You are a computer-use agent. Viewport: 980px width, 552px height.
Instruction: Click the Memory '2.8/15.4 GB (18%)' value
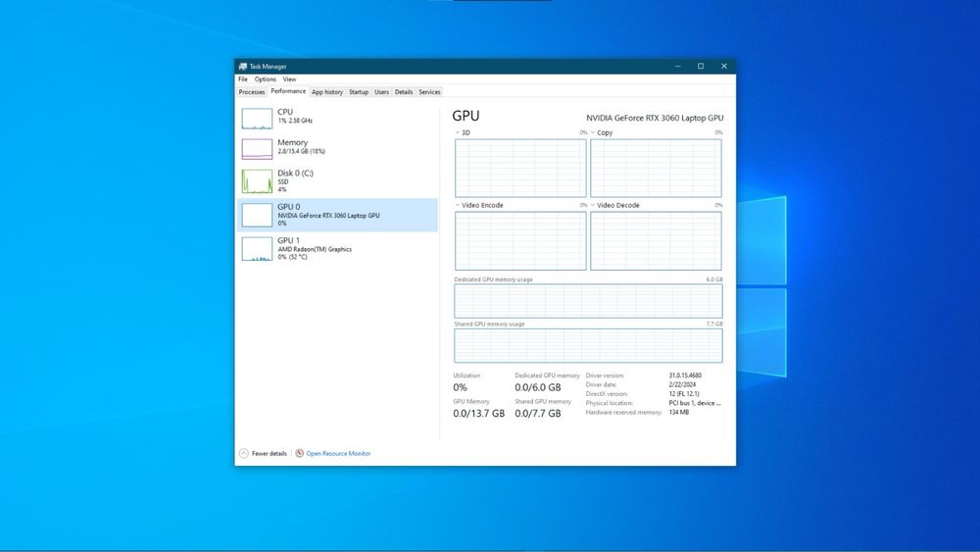[x=301, y=151]
